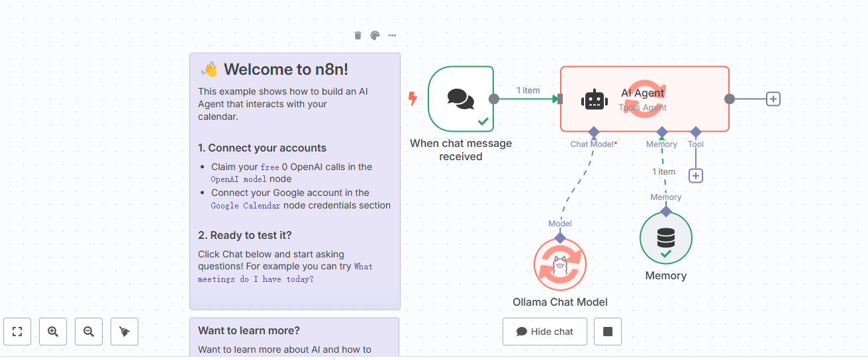868x360 pixels.
Task: Click the "Memory" node name label
Action: point(666,276)
